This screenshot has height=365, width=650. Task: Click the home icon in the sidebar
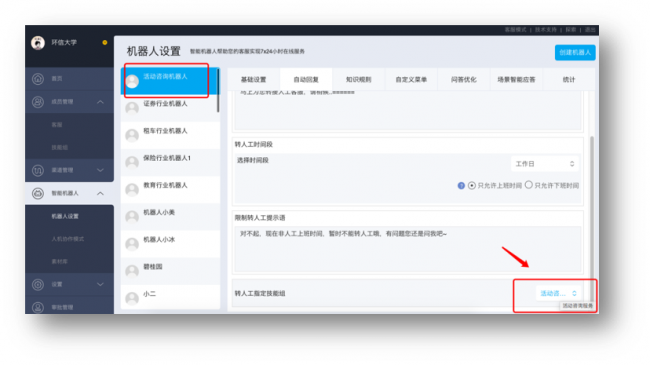point(38,79)
